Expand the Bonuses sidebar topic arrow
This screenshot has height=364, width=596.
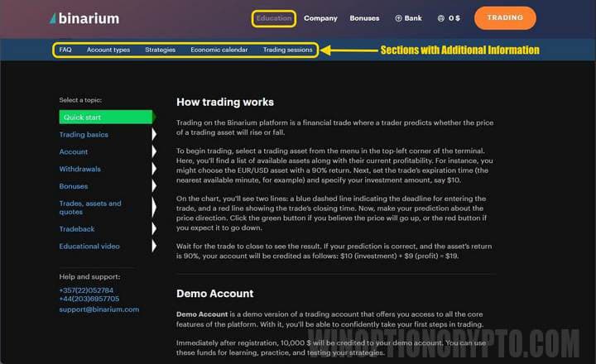154,187
